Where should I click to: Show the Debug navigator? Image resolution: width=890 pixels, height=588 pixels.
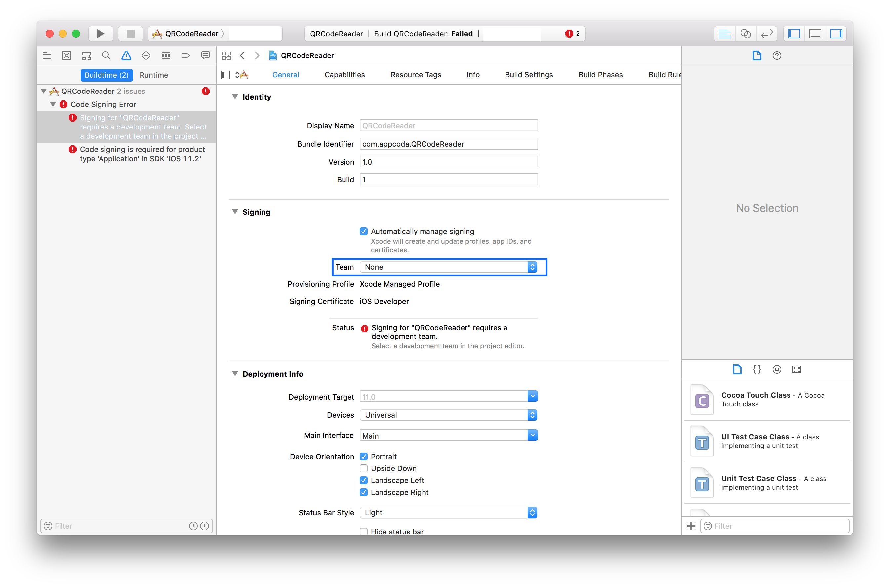(x=165, y=55)
